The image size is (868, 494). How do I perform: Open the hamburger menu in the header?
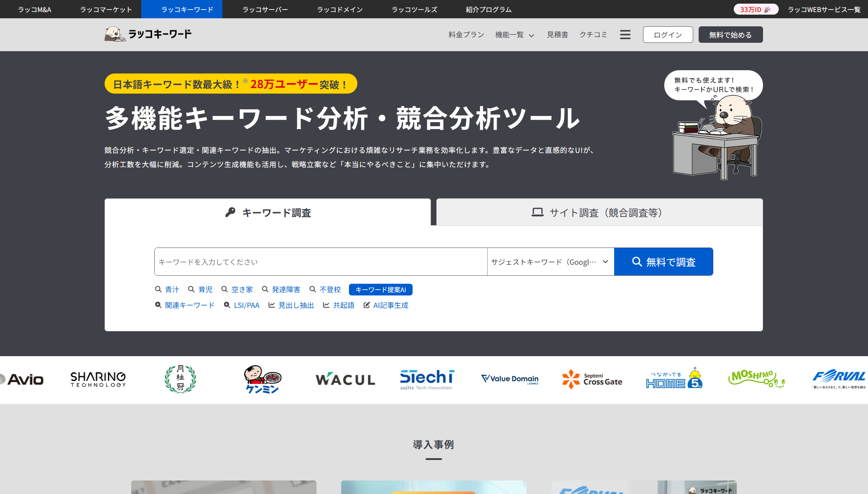point(625,34)
